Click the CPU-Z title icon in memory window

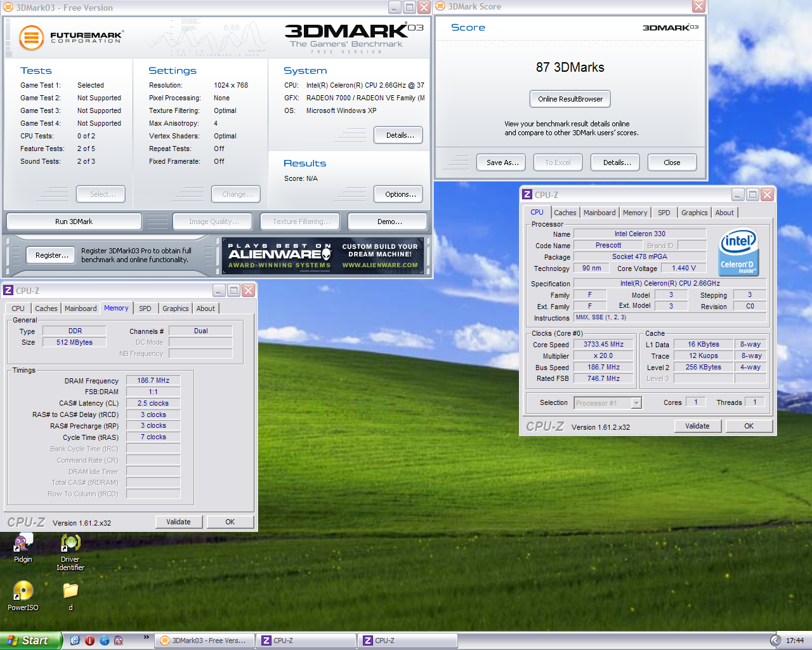click(8, 290)
